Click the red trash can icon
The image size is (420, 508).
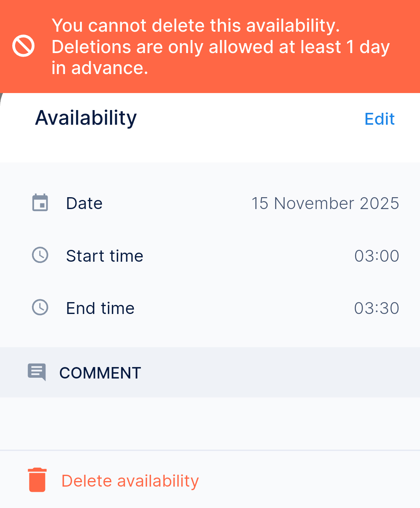tap(37, 480)
